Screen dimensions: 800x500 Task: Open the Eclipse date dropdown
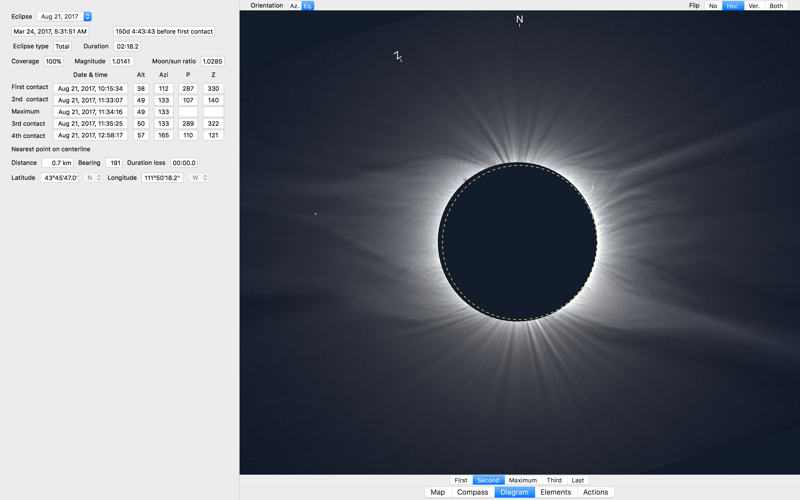point(65,17)
